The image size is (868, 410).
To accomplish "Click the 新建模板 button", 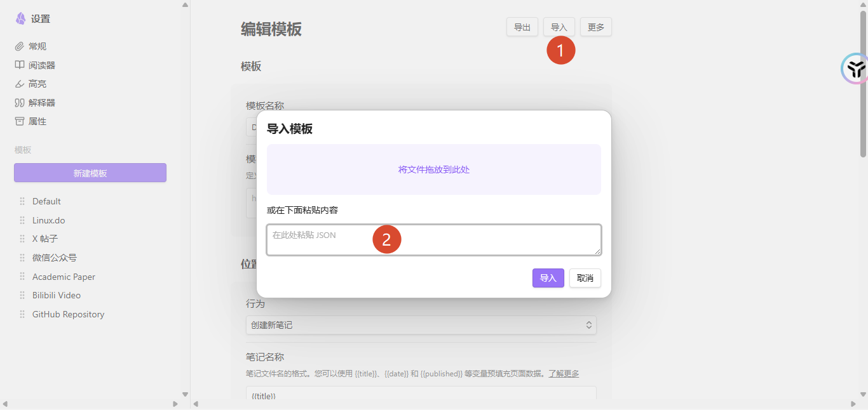I will tap(90, 173).
